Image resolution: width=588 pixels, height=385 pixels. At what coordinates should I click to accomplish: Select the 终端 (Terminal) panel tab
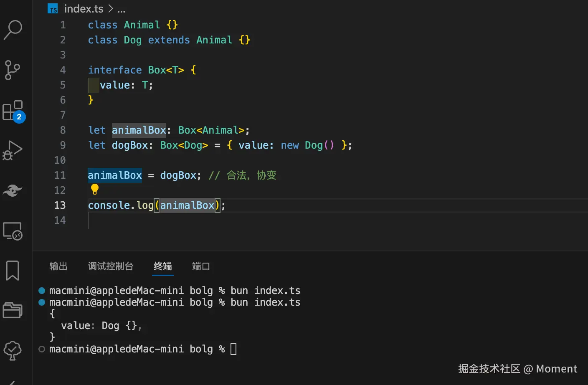[x=163, y=266]
